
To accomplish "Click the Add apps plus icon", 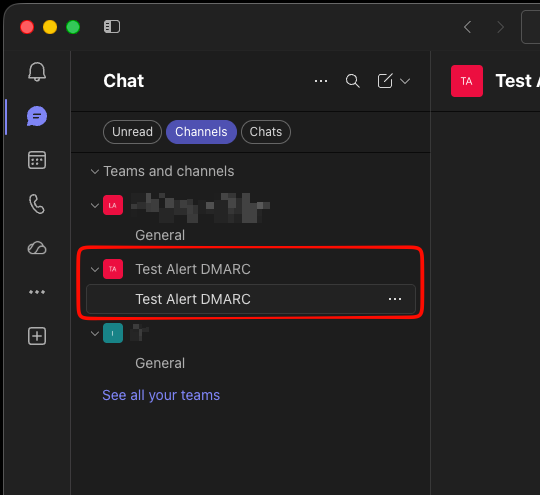I will (37, 336).
